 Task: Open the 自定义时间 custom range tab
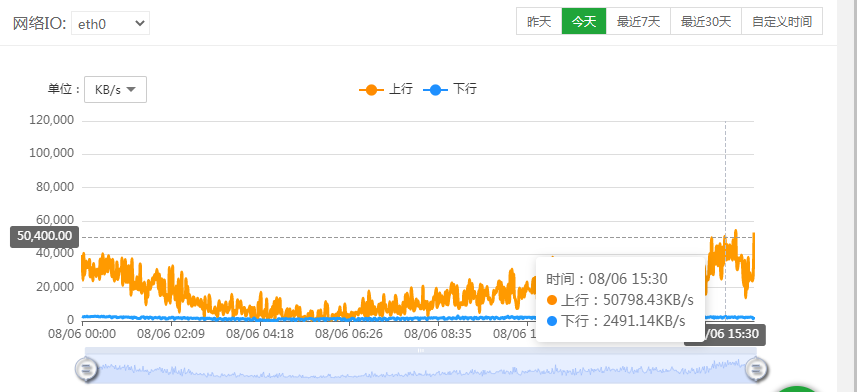(782, 22)
